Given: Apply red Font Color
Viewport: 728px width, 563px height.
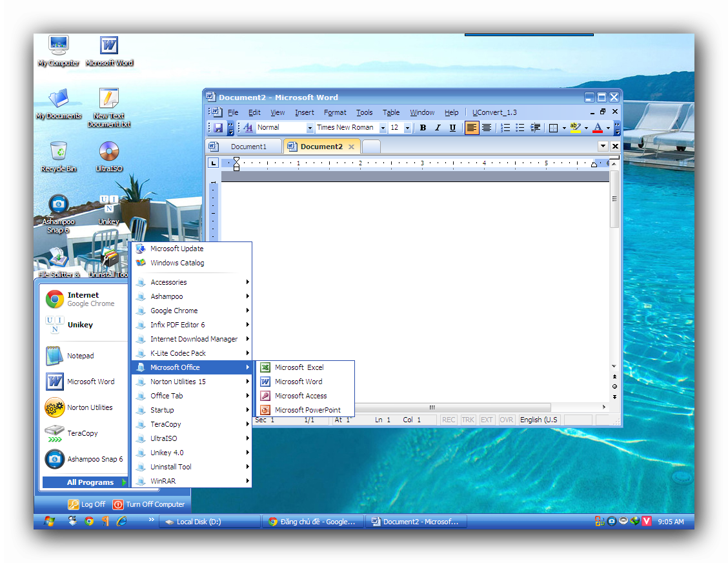Looking at the screenshot, I should pyautogui.click(x=598, y=128).
